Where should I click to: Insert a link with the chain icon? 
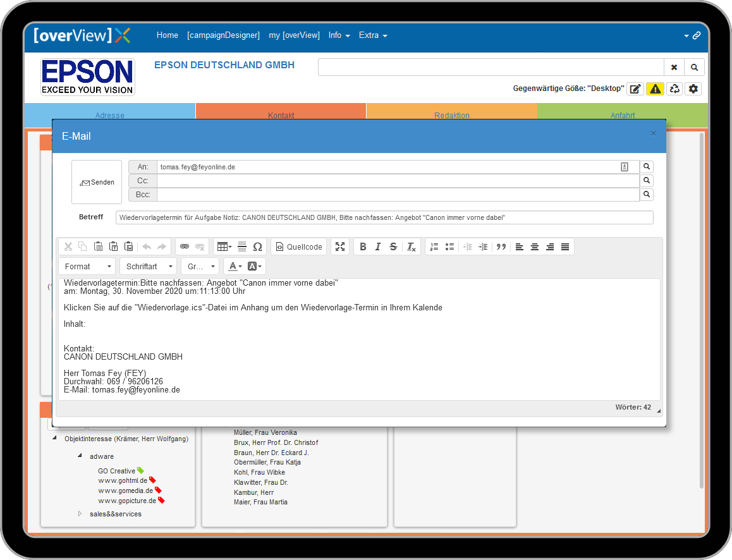[x=185, y=247]
